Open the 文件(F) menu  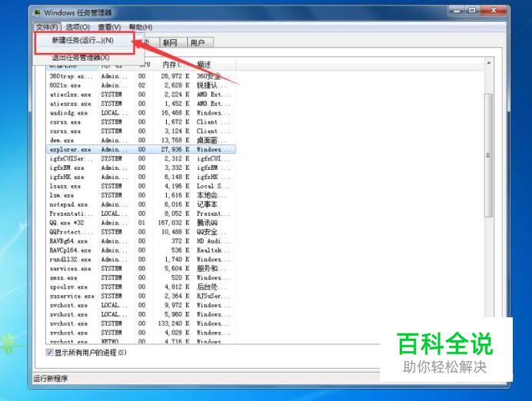pyautogui.click(x=47, y=27)
